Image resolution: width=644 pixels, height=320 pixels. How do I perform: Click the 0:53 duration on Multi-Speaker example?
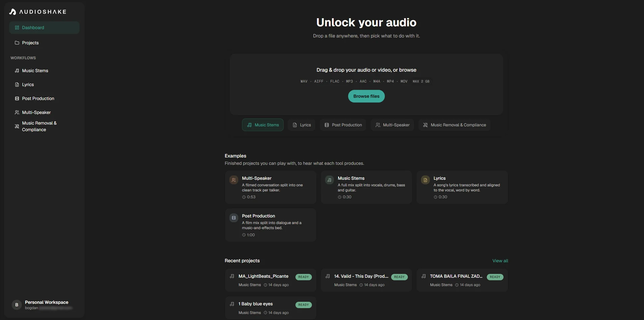(x=249, y=197)
